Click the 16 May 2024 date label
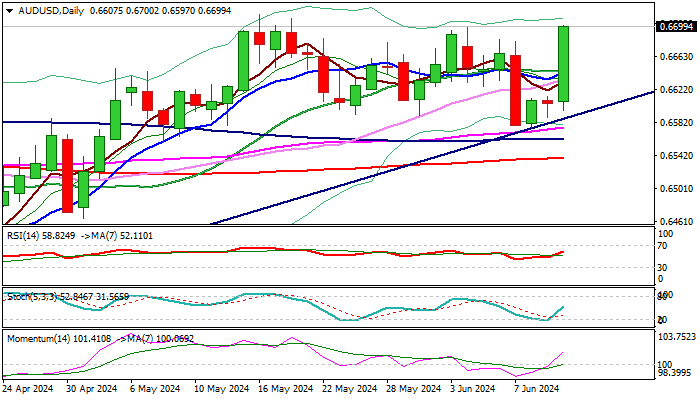The width and height of the screenshot is (700, 400). [286, 389]
